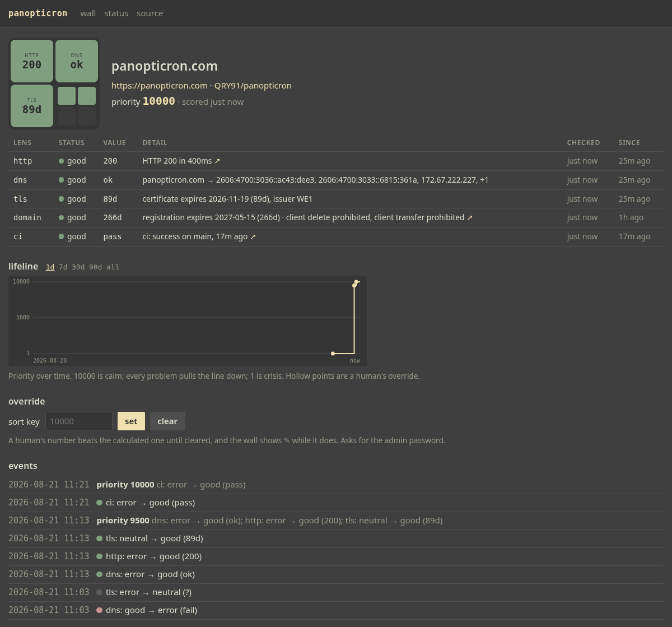Click the 'priority 9500' event entry

pyautogui.click(x=335, y=521)
